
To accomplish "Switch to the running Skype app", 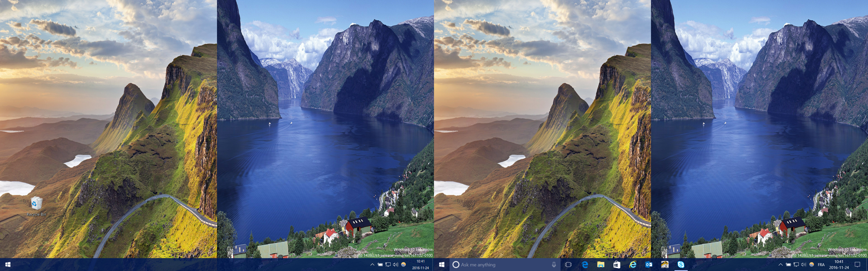I will pyautogui.click(x=681, y=265).
